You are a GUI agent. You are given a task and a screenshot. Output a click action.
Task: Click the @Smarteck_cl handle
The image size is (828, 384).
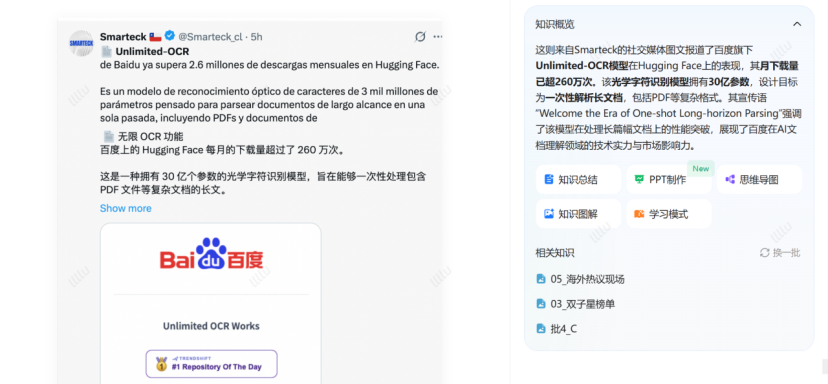coord(210,36)
